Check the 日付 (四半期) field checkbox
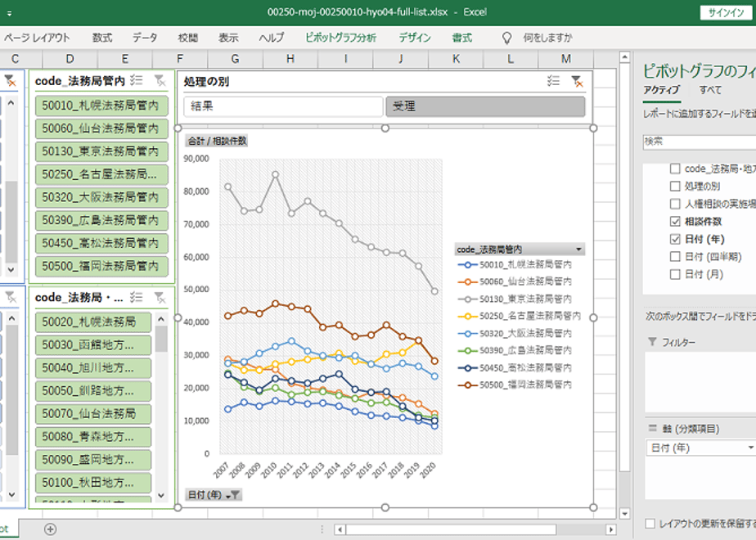 coord(675,257)
